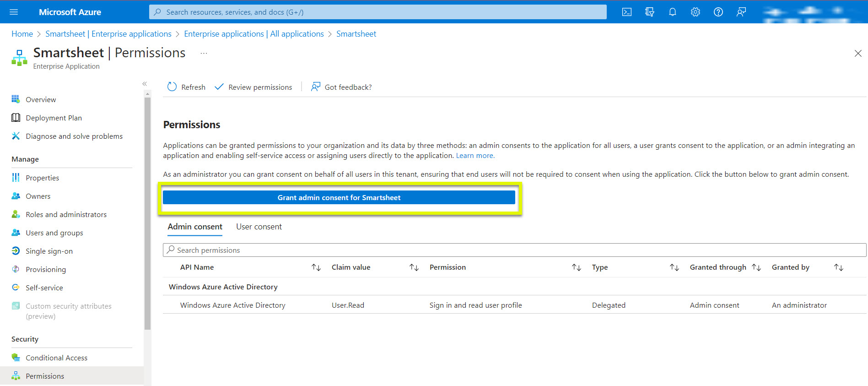Click the top search resources, services, and docs box
The width and height of the screenshot is (868, 386).
coord(377,12)
